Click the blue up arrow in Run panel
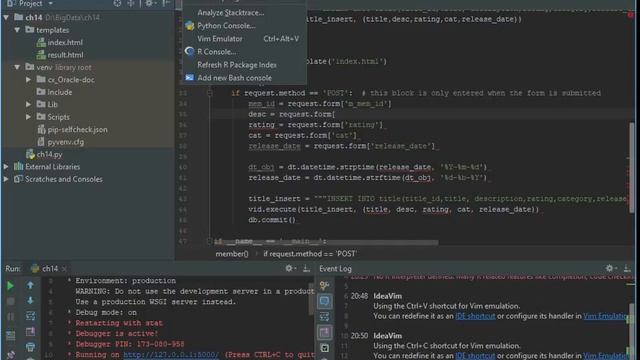The height and width of the screenshot is (360, 640). (x=30, y=285)
